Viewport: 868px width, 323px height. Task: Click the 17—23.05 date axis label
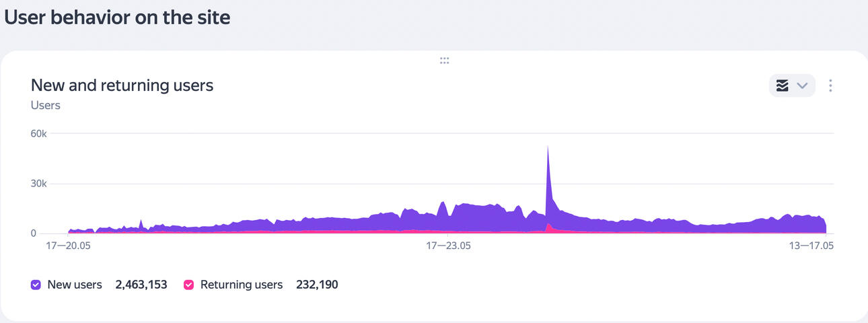448,246
